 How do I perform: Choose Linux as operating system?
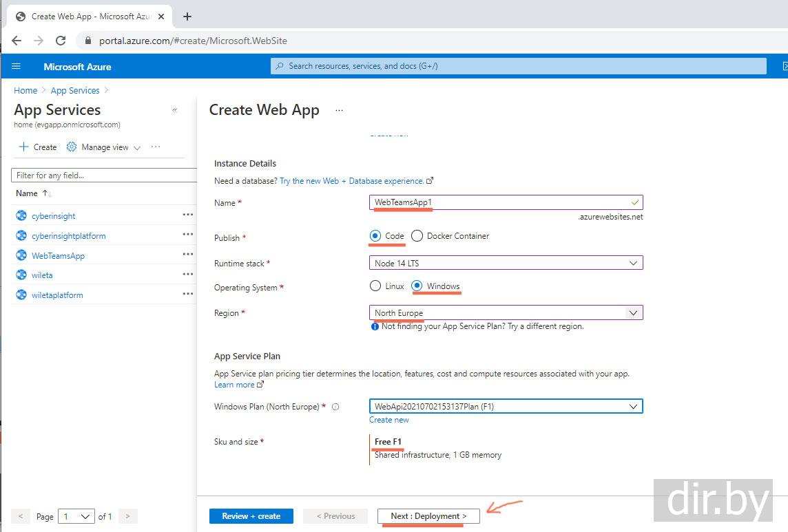click(375, 286)
